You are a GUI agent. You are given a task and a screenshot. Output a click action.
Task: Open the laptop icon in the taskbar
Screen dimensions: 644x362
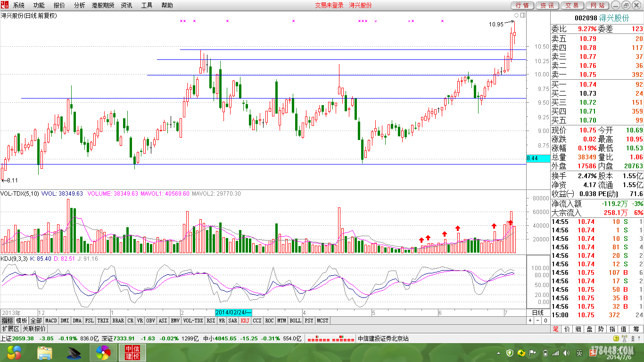click(74, 353)
